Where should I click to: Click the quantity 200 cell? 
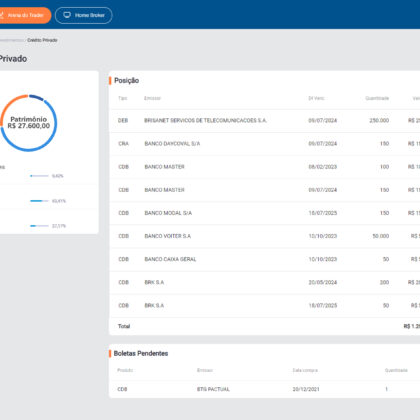384,282
